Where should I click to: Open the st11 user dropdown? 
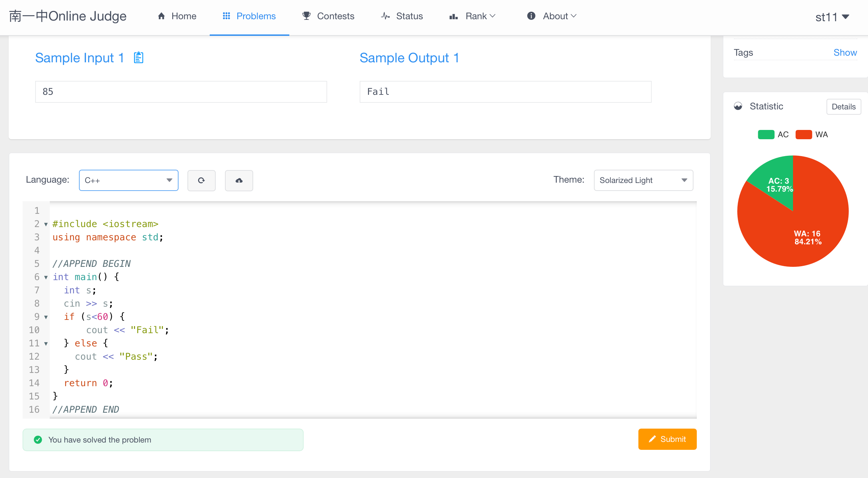point(832,17)
